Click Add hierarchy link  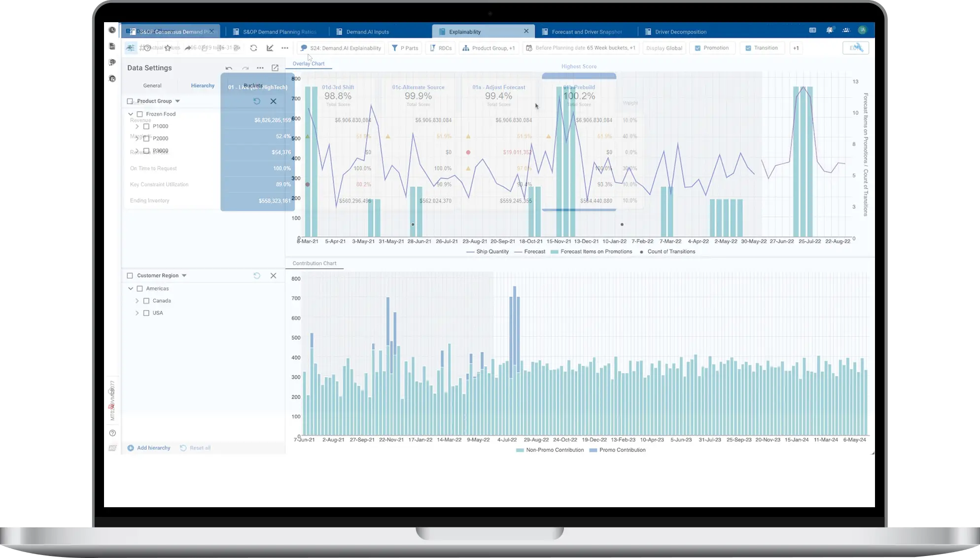click(153, 448)
